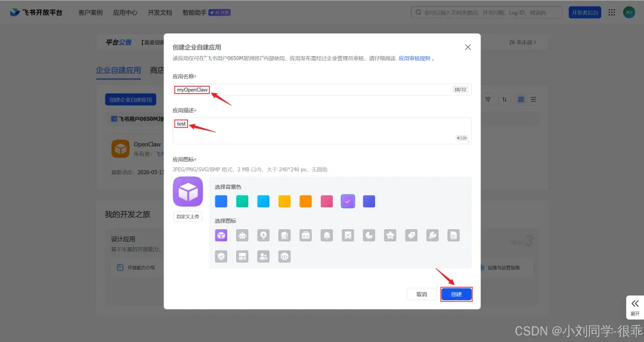Viewport: 644px width, 342px height.
Task: Click the large purple app icon preview
Action: click(188, 192)
